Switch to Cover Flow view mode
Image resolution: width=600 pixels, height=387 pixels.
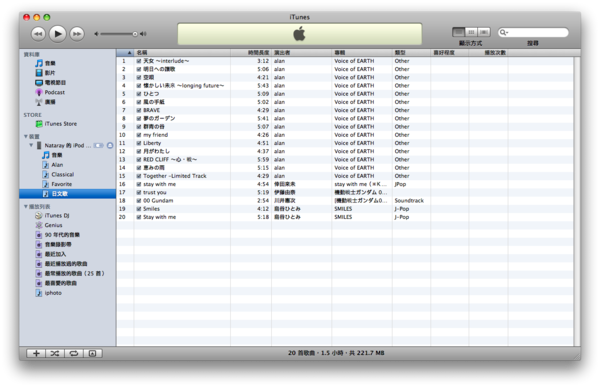click(x=484, y=32)
